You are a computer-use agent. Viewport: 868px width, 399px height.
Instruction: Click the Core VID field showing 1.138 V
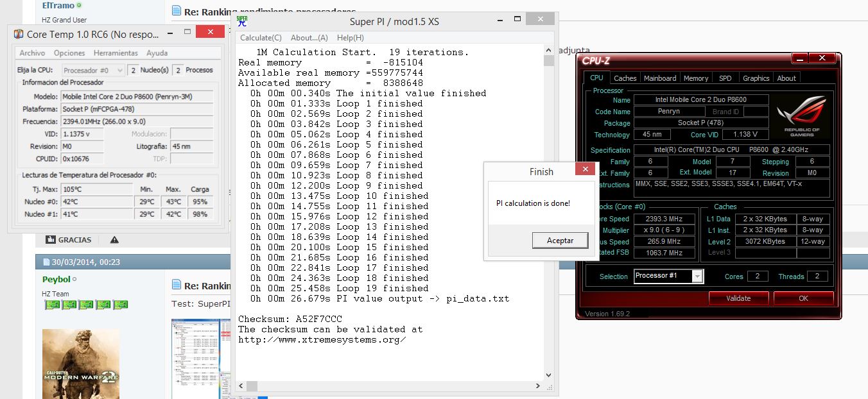click(745, 135)
